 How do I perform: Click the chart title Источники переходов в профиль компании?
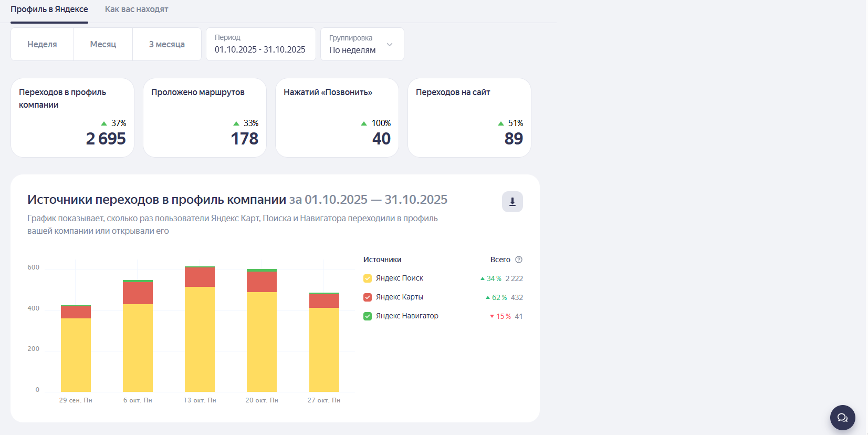tap(156, 200)
